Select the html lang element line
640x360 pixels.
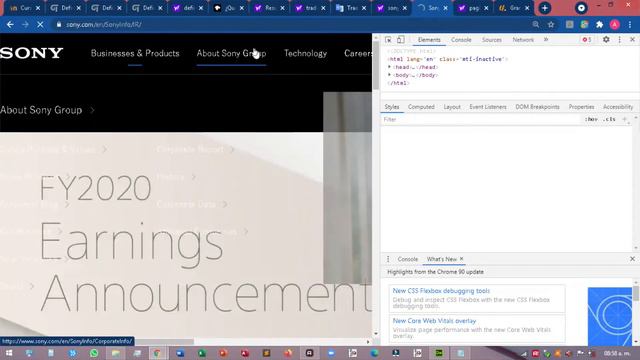click(x=447, y=59)
